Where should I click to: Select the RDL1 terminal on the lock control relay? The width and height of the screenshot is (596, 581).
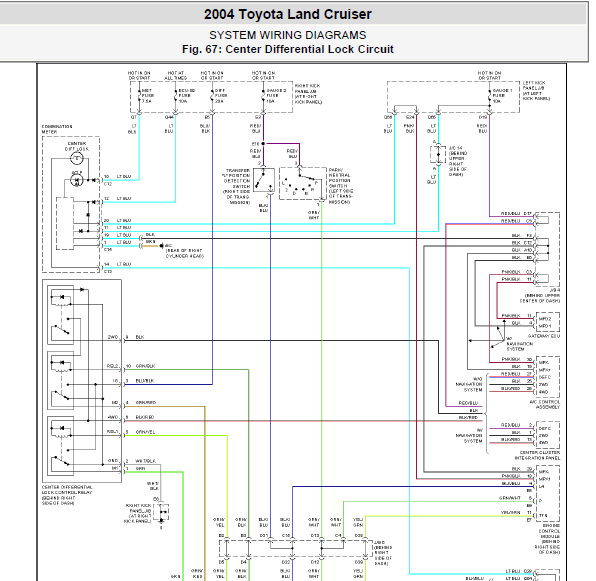pos(113,432)
